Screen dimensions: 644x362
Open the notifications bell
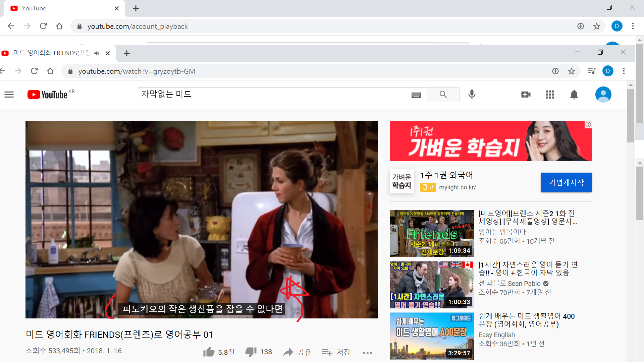574,95
